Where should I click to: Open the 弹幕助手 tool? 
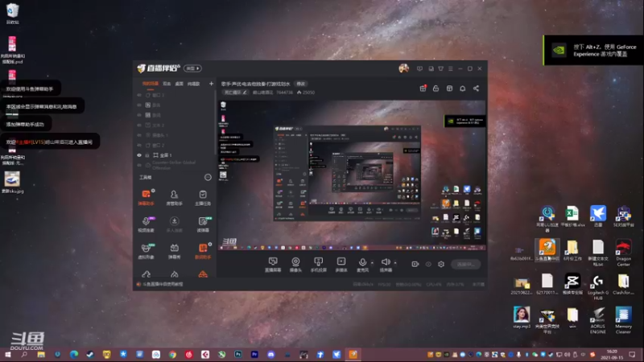tap(146, 197)
